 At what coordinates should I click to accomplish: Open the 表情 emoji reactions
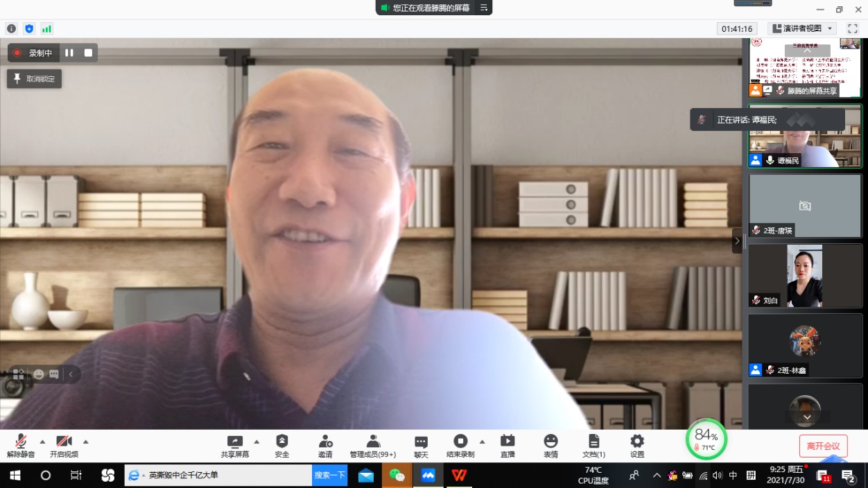tap(550, 442)
